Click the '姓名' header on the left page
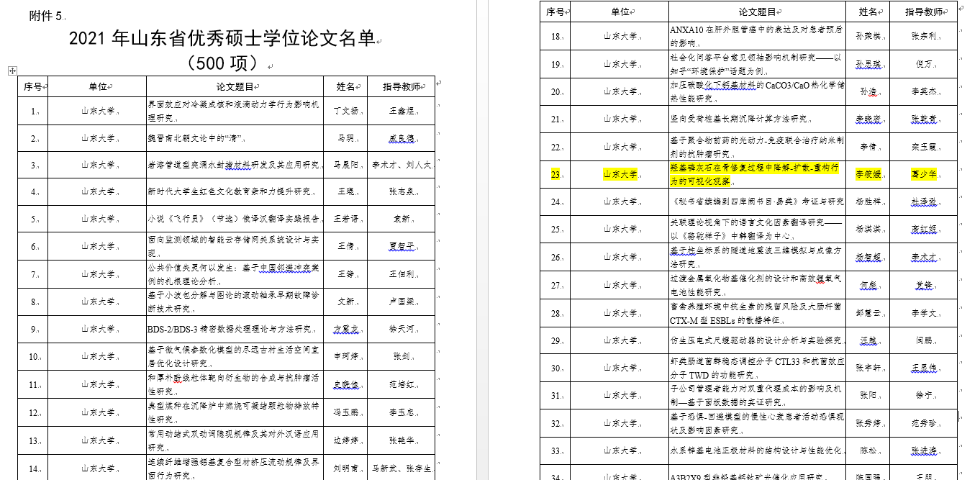This screenshot has height=480, width=980. [346, 87]
